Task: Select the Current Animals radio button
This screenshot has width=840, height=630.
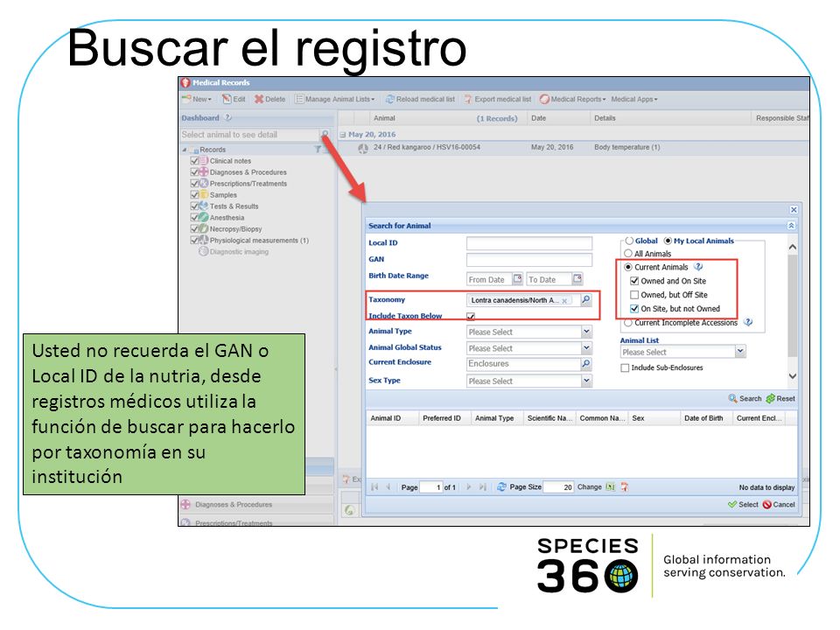Action: pos(628,267)
